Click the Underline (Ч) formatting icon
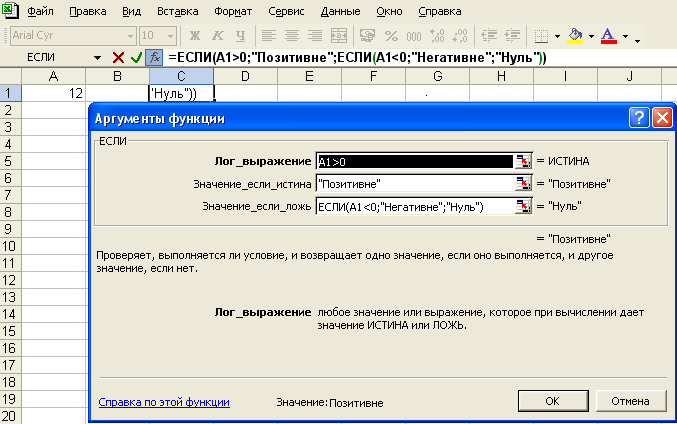This screenshot has width=677, height=424. [240, 36]
